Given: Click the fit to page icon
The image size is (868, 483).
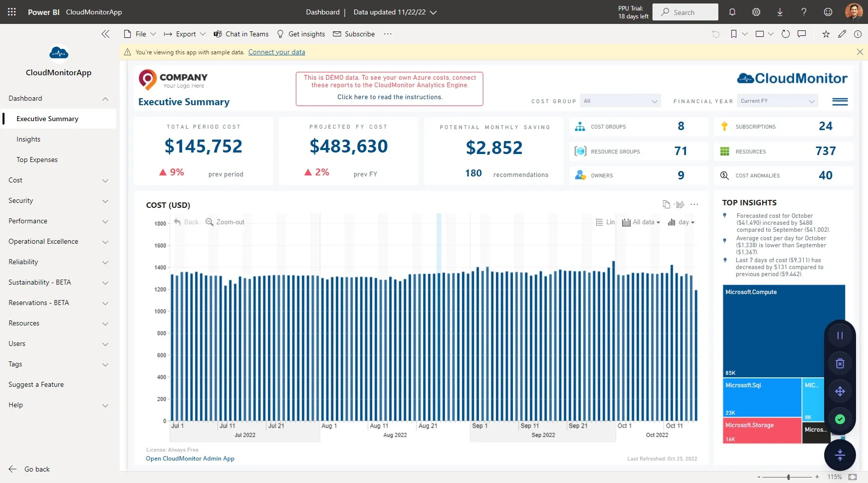Looking at the screenshot, I should point(853,477).
